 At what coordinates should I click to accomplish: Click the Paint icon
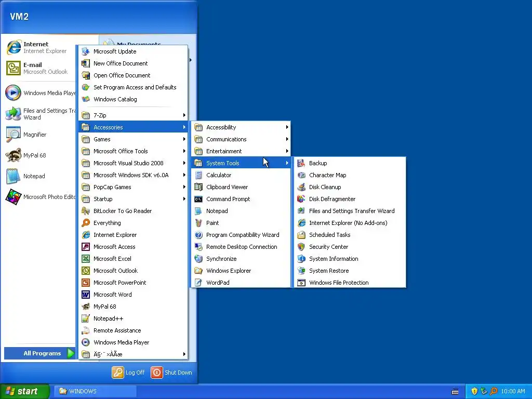pyautogui.click(x=198, y=223)
